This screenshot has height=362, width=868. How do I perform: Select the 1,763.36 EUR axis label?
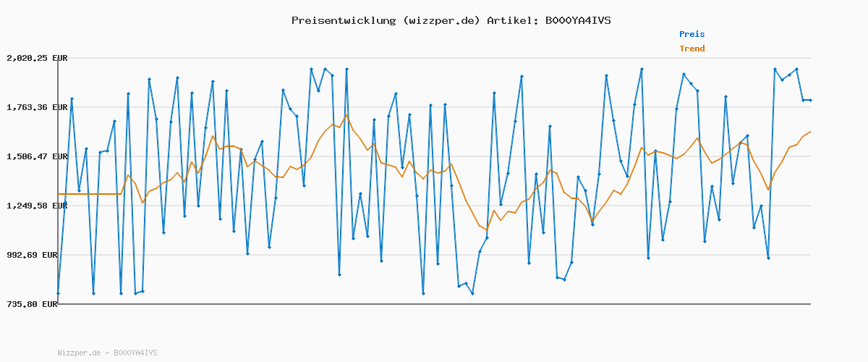pos(37,107)
